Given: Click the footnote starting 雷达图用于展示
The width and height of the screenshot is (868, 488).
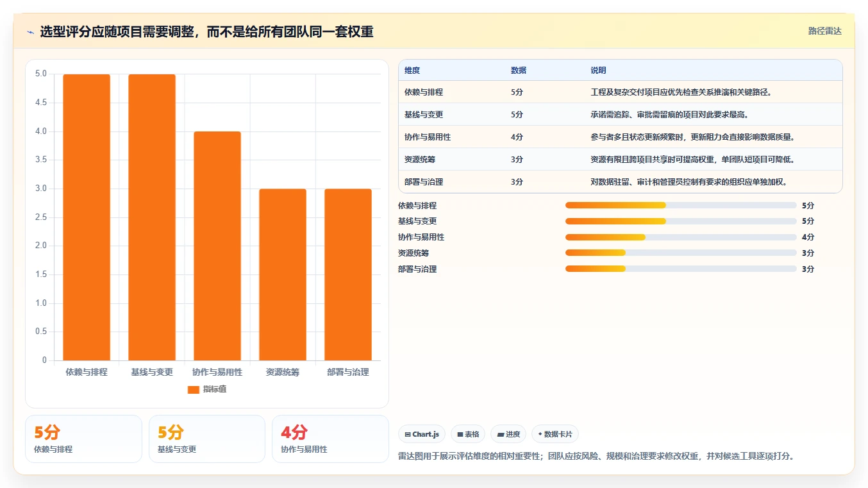Looking at the screenshot, I should pos(596,457).
